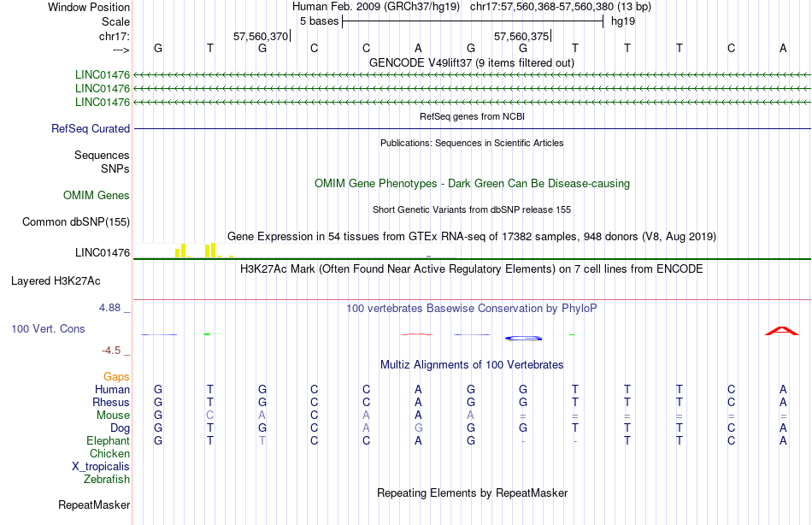Click the Rhesus species label
Image resolution: width=812 pixels, height=525 pixels.
tap(111, 403)
